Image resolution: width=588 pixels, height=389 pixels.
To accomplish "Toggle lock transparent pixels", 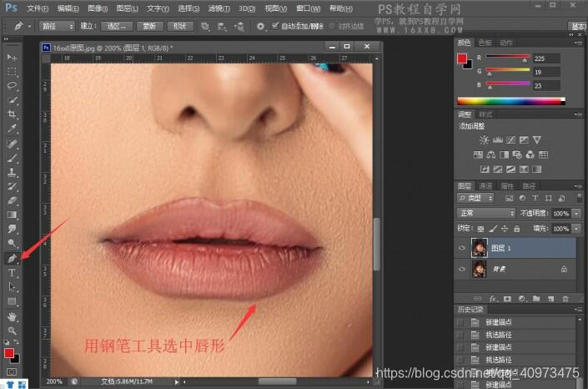I will click(480, 229).
